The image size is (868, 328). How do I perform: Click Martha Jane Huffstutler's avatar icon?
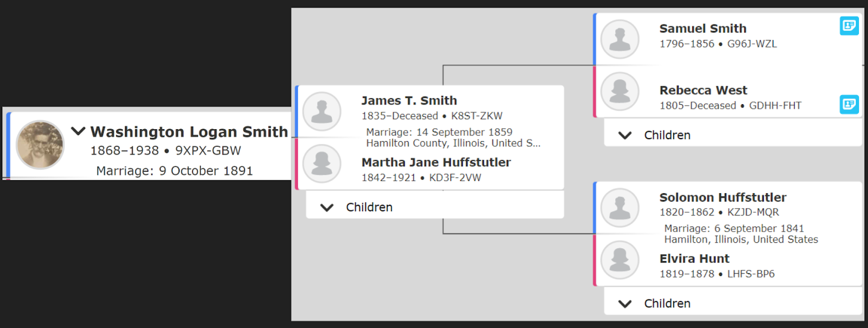(322, 163)
